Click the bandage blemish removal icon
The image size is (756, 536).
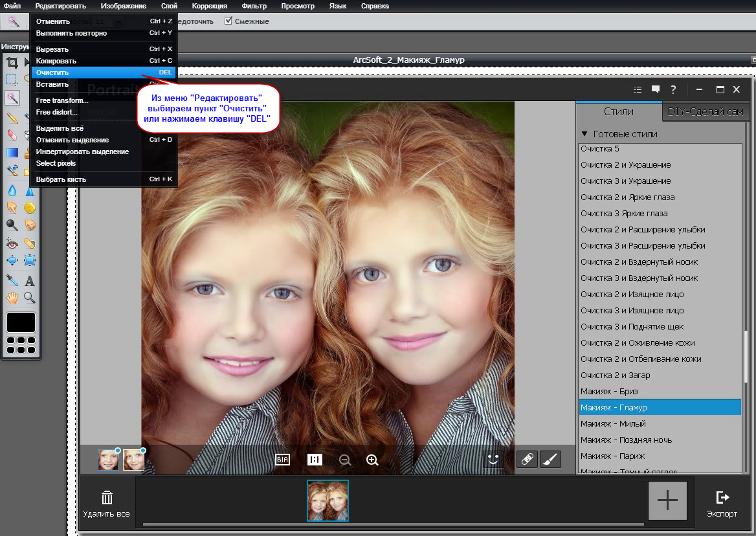tap(527, 460)
